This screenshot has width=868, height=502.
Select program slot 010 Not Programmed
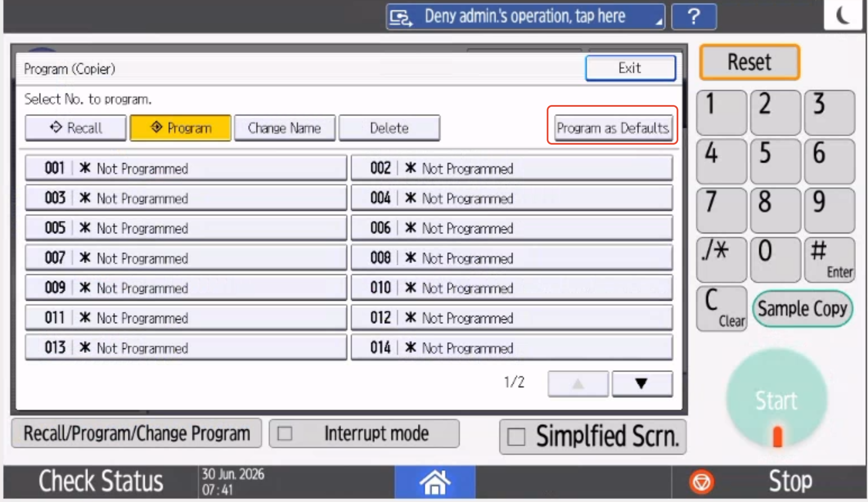click(x=512, y=288)
